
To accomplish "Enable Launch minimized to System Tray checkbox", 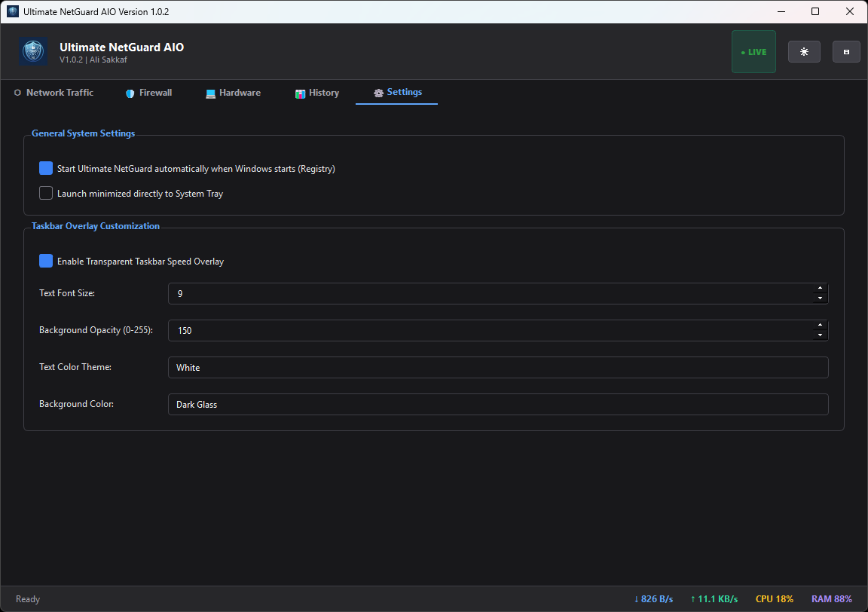I will click(46, 193).
